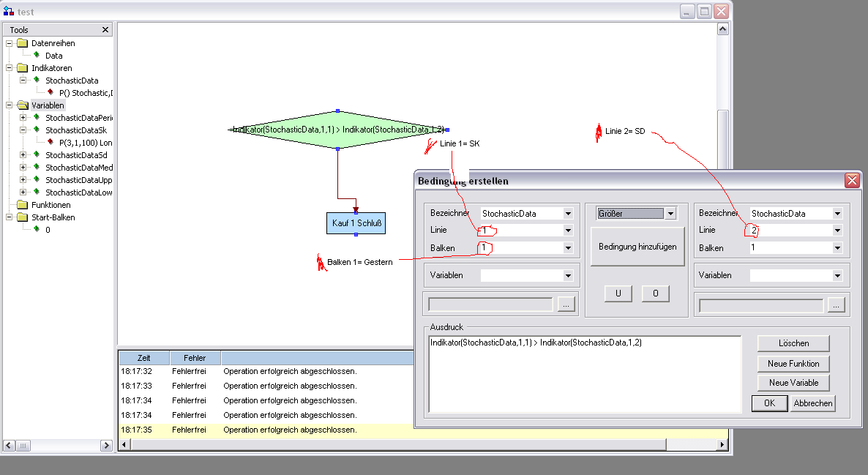Click the Start-Balken folder icon
868x475 pixels.
[x=22, y=217]
